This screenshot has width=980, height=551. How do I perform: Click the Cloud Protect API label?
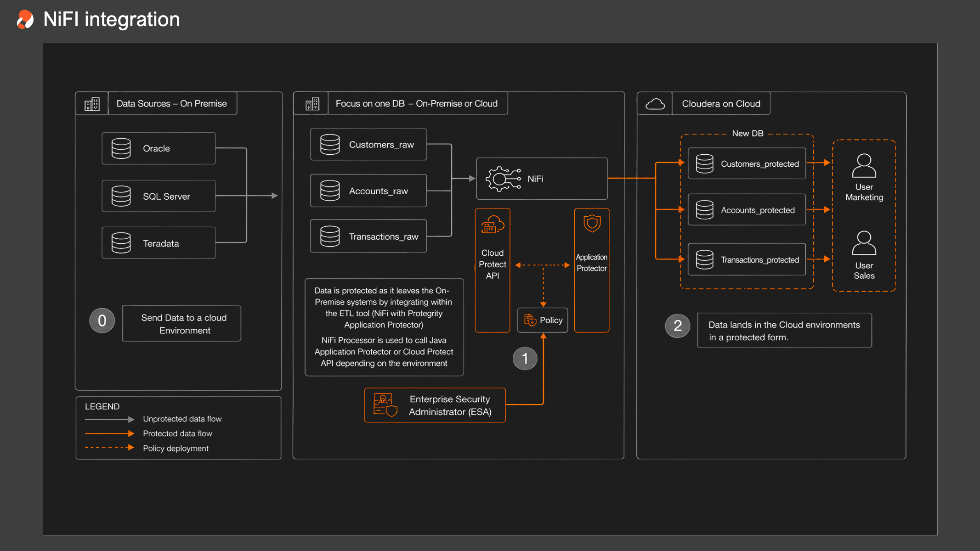[x=493, y=264]
